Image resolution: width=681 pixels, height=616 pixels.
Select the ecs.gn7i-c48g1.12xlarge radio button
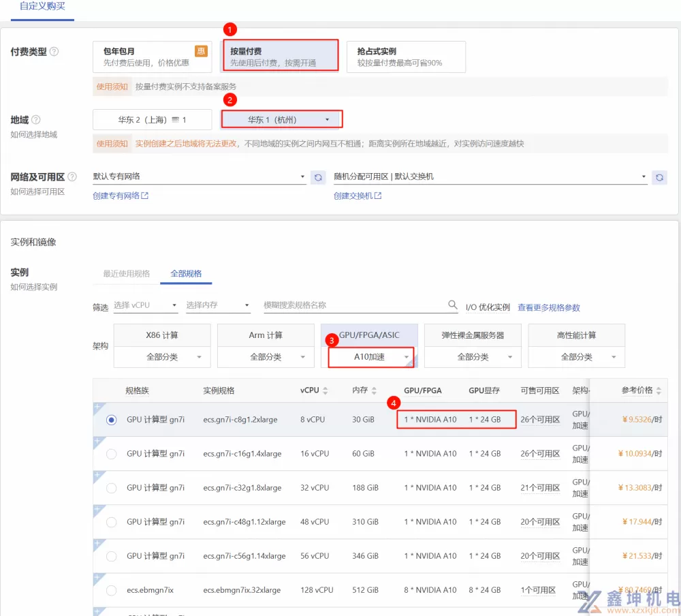(x=111, y=522)
